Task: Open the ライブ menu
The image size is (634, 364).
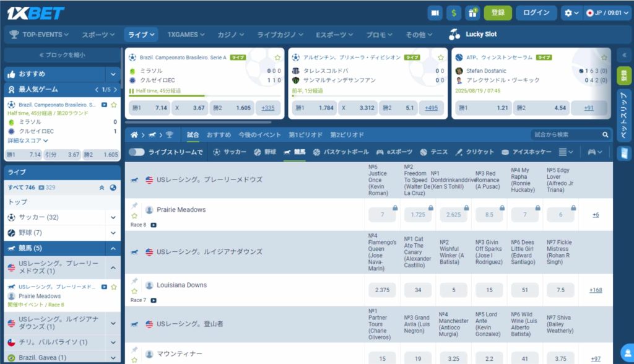Action: (x=141, y=35)
